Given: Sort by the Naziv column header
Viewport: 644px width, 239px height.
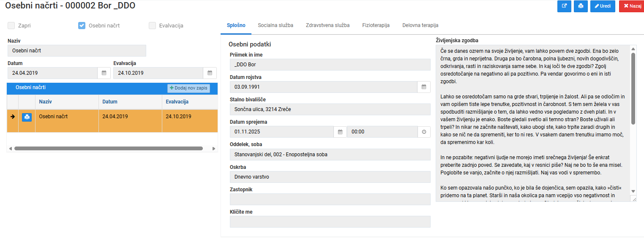Looking at the screenshot, I should click(x=67, y=102).
